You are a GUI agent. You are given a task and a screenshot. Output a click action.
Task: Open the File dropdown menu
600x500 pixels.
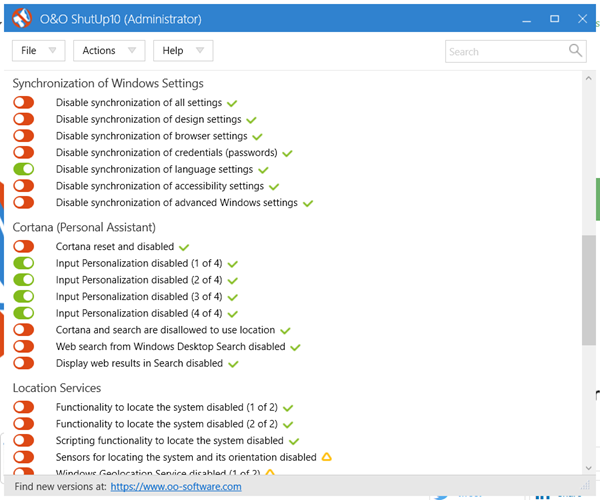click(39, 51)
